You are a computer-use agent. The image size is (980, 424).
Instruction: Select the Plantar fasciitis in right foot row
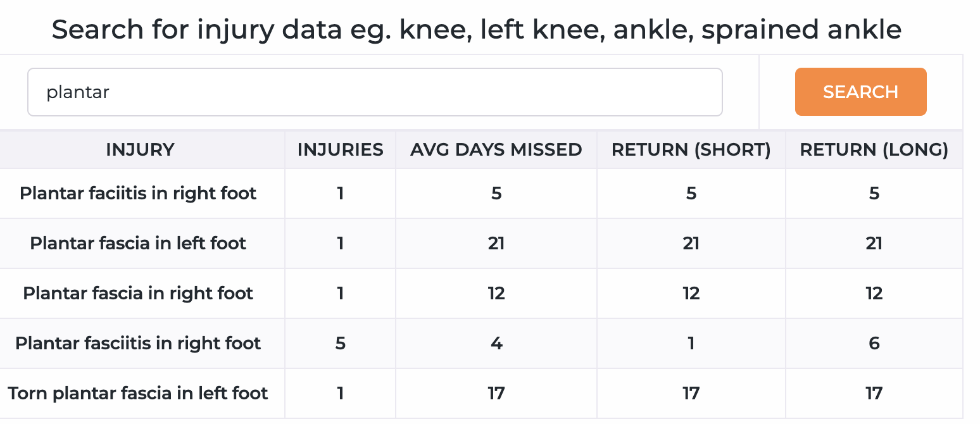point(138,343)
